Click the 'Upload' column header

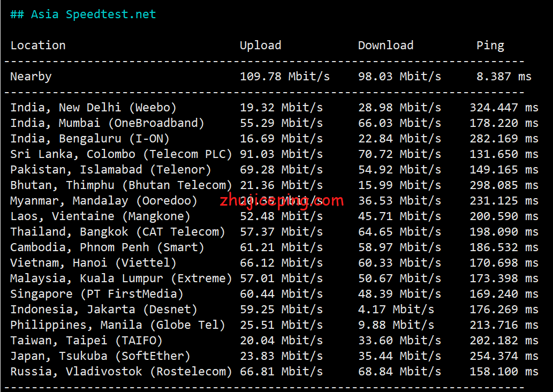[260, 46]
